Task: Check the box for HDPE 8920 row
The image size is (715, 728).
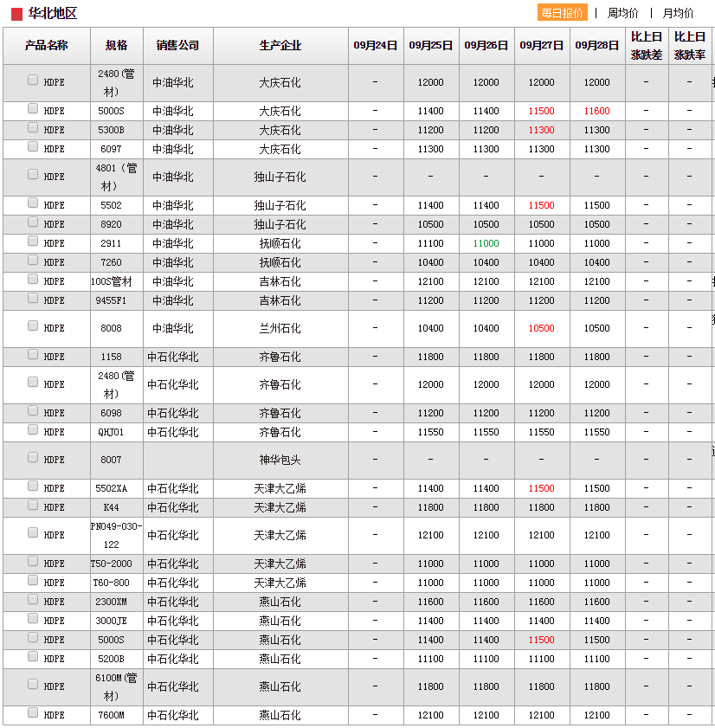Action: coord(33,222)
